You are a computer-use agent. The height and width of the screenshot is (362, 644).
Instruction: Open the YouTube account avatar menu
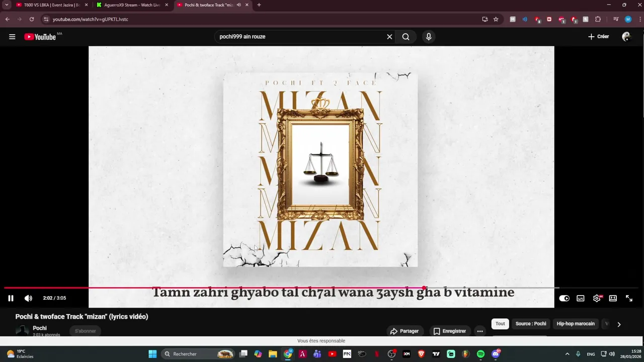tap(626, 37)
